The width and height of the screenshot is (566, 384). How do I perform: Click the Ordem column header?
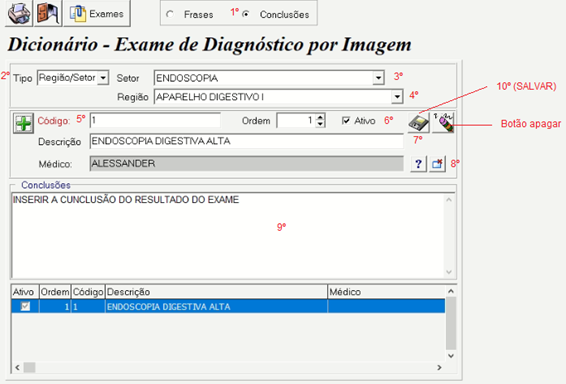click(55, 292)
